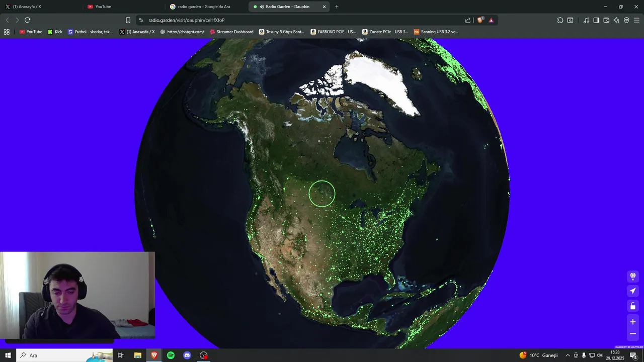This screenshot has height=362, width=644.
Task: Open the Sanning USB 3.2 bookmark
Action: (436, 32)
